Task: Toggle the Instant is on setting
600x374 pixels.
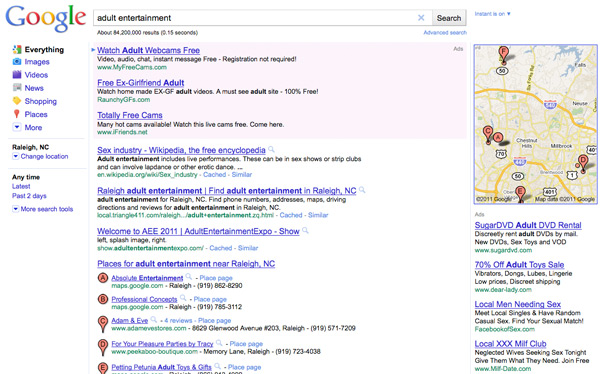Action: (492, 14)
